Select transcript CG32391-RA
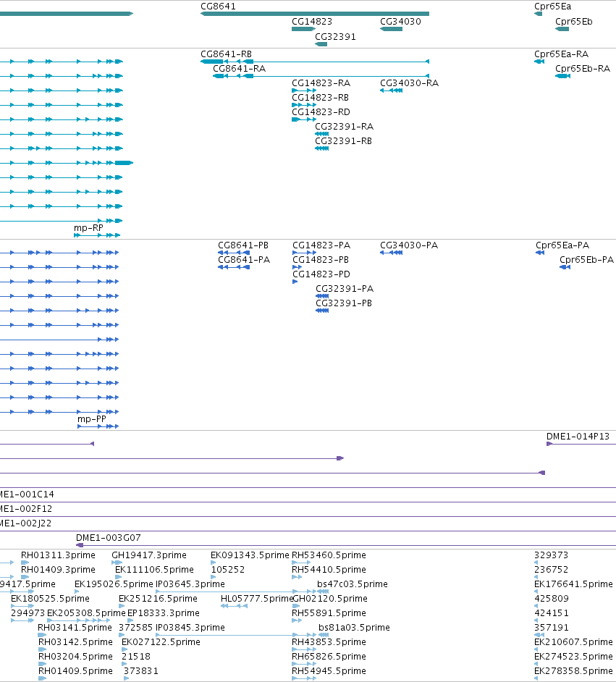Image resolution: width=616 pixels, height=682 pixels. 321,134
